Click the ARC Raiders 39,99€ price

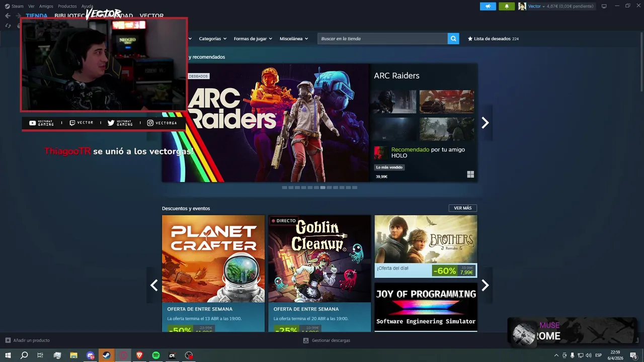[381, 177]
